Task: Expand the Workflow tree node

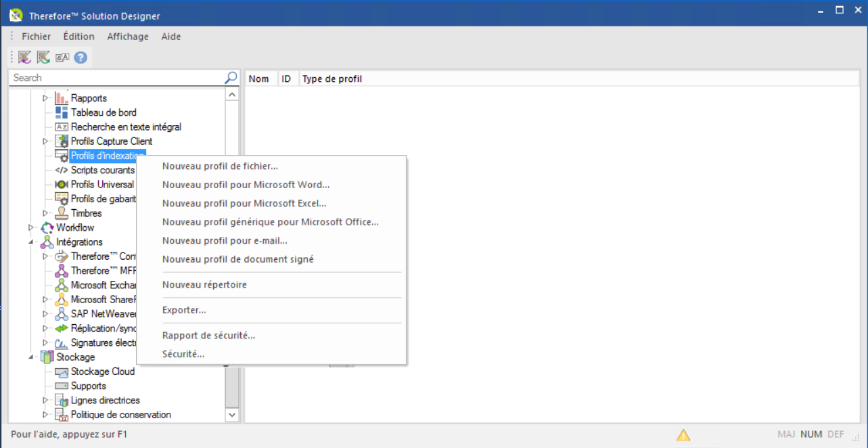Action: pyautogui.click(x=30, y=227)
